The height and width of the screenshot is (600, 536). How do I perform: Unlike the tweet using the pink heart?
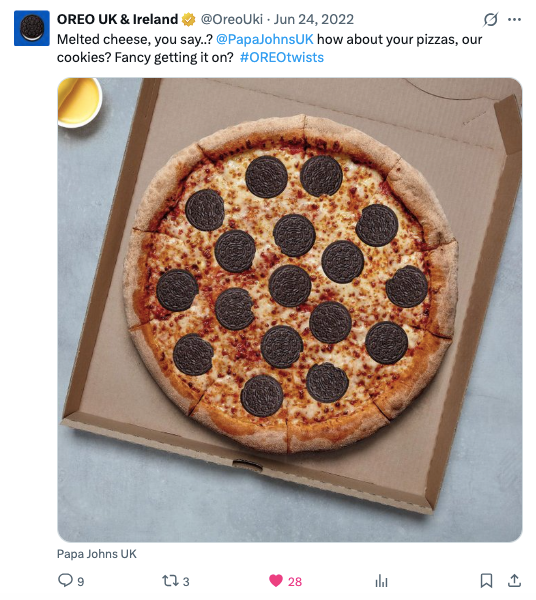point(275,580)
